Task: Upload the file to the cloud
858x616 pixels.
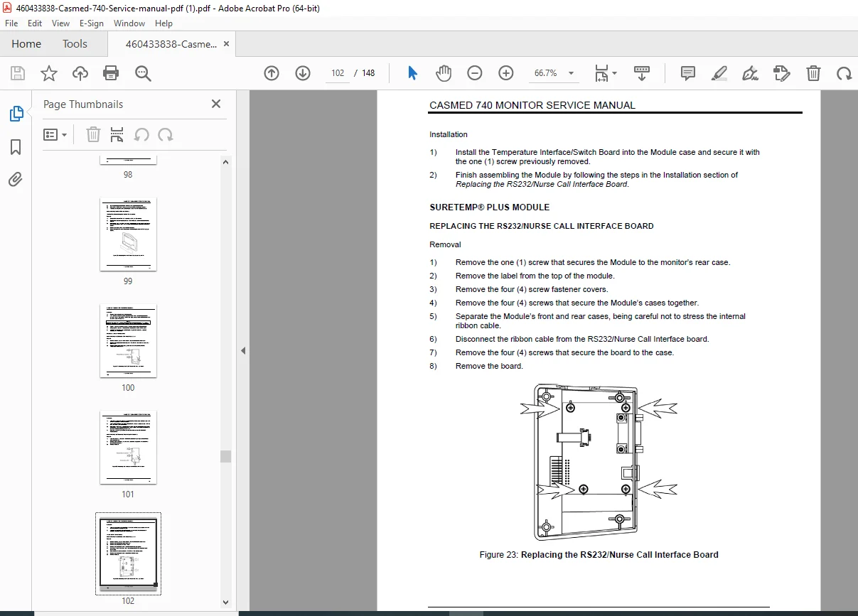Action: coord(80,73)
